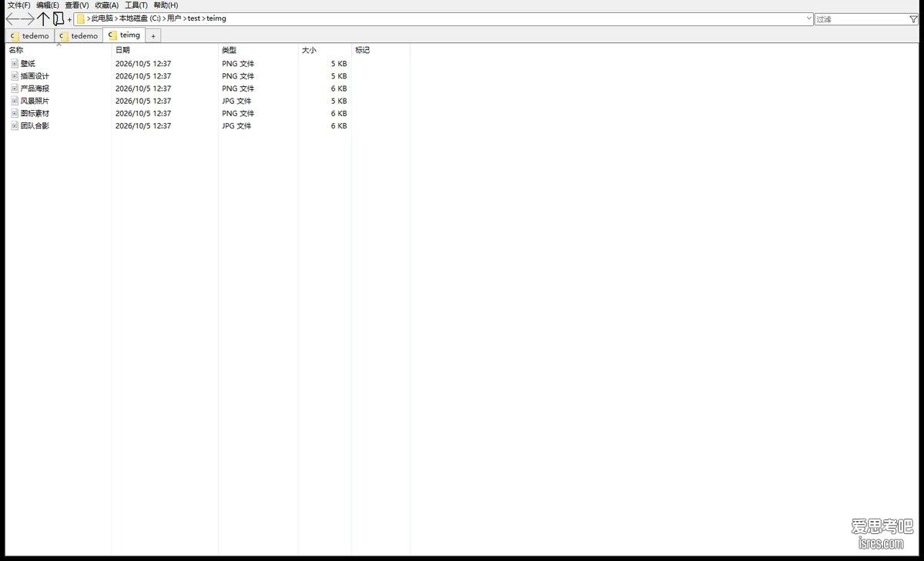924x561 pixels.
Task: Click the PNG 文件 type of 插画设计
Action: [238, 76]
